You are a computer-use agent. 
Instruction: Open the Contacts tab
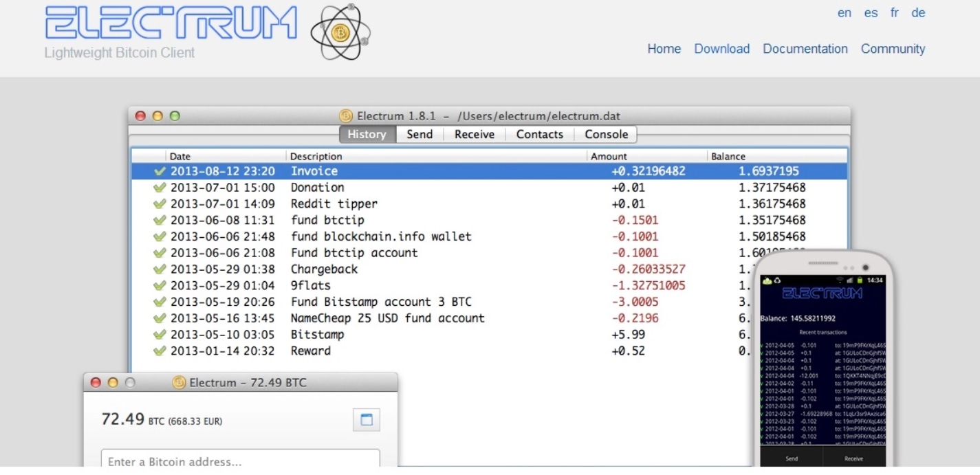pos(540,134)
